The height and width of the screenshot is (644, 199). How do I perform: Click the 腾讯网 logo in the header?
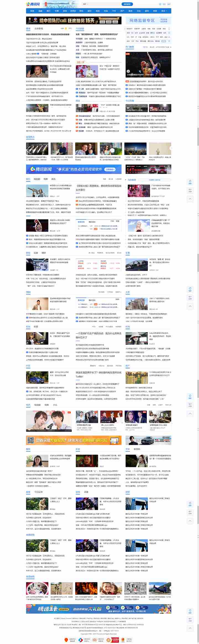[33, 4]
